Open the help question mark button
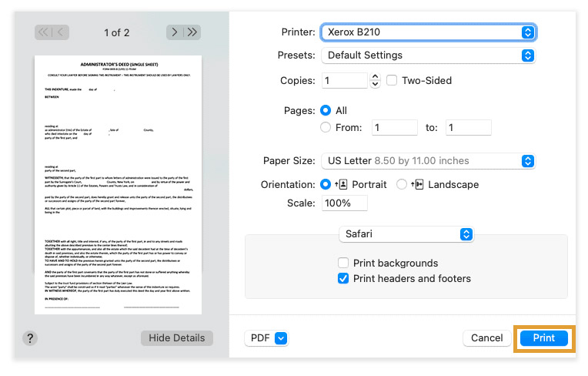 click(x=30, y=338)
